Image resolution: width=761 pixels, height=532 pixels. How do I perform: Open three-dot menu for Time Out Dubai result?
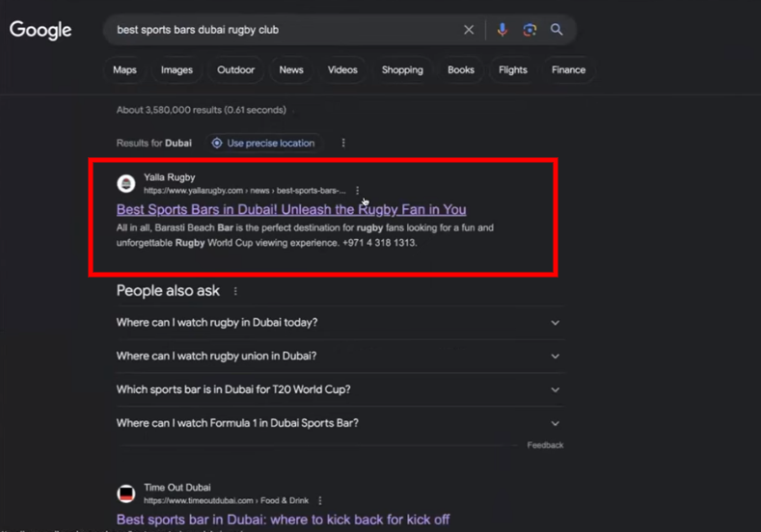point(320,501)
